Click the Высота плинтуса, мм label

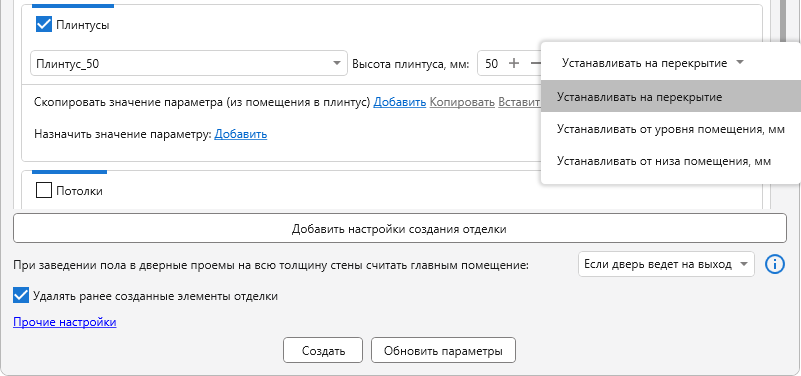point(410,64)
